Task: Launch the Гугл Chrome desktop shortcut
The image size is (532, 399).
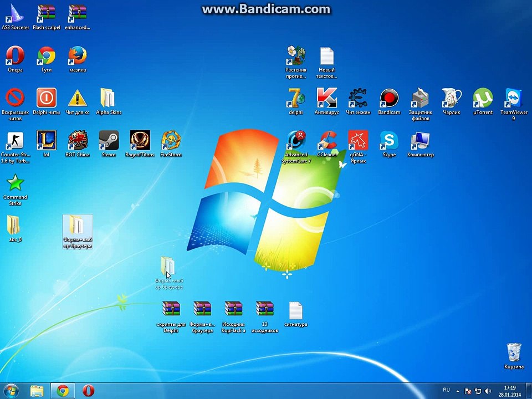Action: coord(47,59)
